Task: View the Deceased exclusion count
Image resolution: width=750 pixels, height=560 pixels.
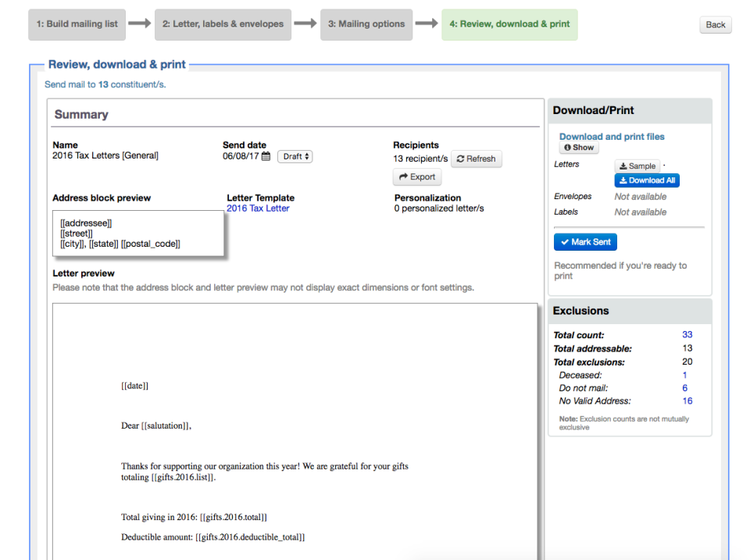Action: [685, 375]
